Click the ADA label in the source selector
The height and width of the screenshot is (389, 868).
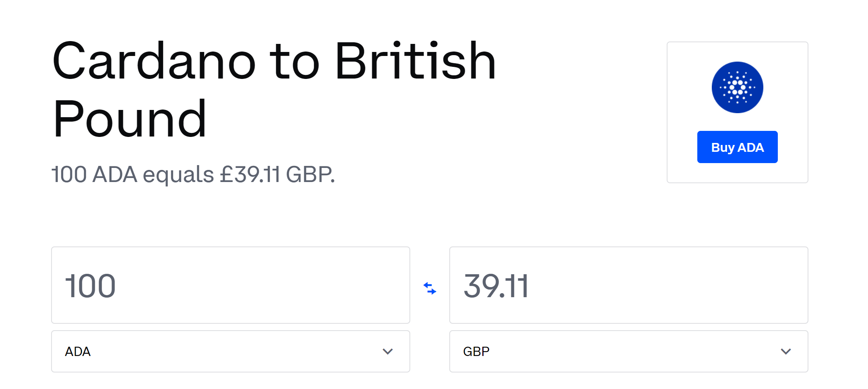(x=78, y=352)
